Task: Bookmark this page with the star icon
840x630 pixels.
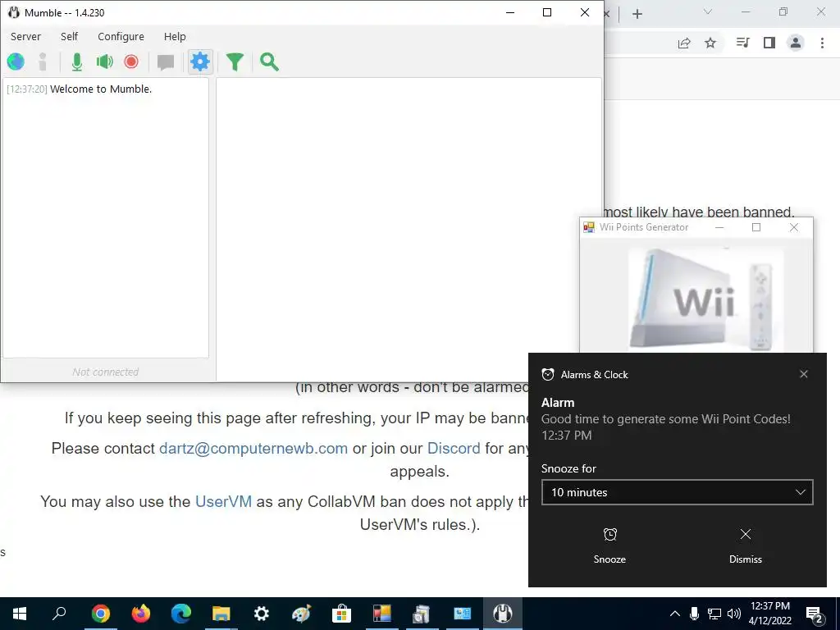Action: [710, 43]
